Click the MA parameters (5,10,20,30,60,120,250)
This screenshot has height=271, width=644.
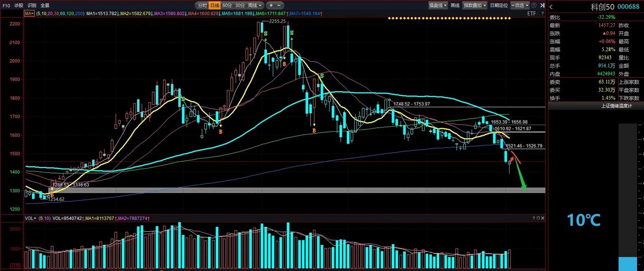[60, 14]
